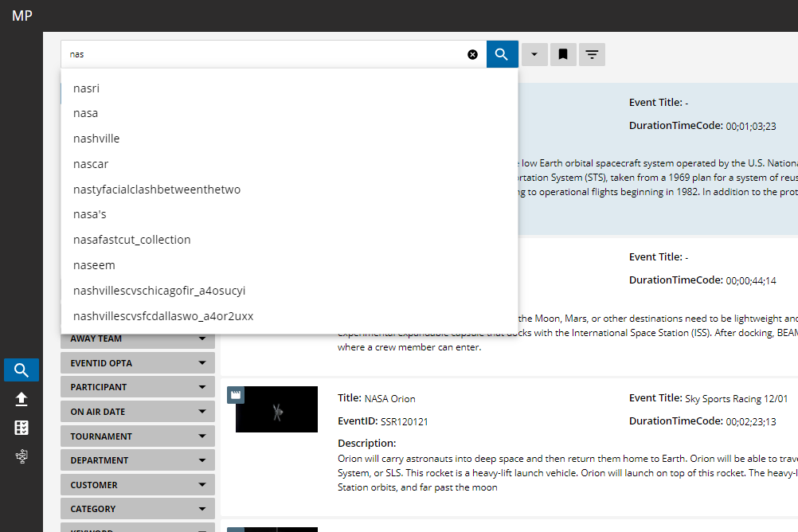Select 'nashville' from the suggestions

click(96, 139)
